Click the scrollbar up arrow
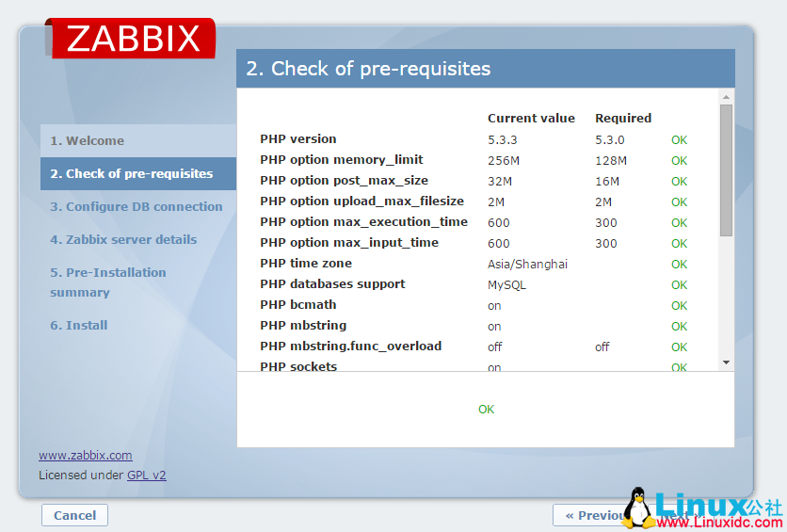The image size is (787, 532). click(x=726, y=96)
